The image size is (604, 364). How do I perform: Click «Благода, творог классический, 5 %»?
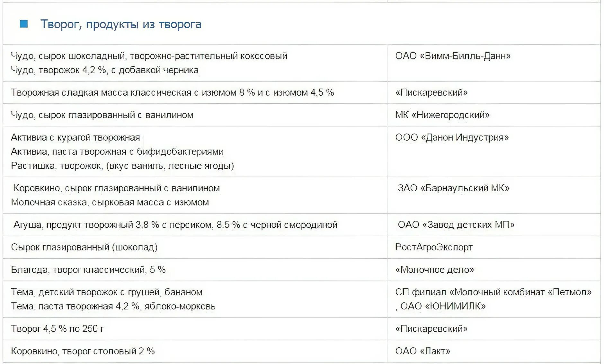pyautogui.click(x=88, y=270)
